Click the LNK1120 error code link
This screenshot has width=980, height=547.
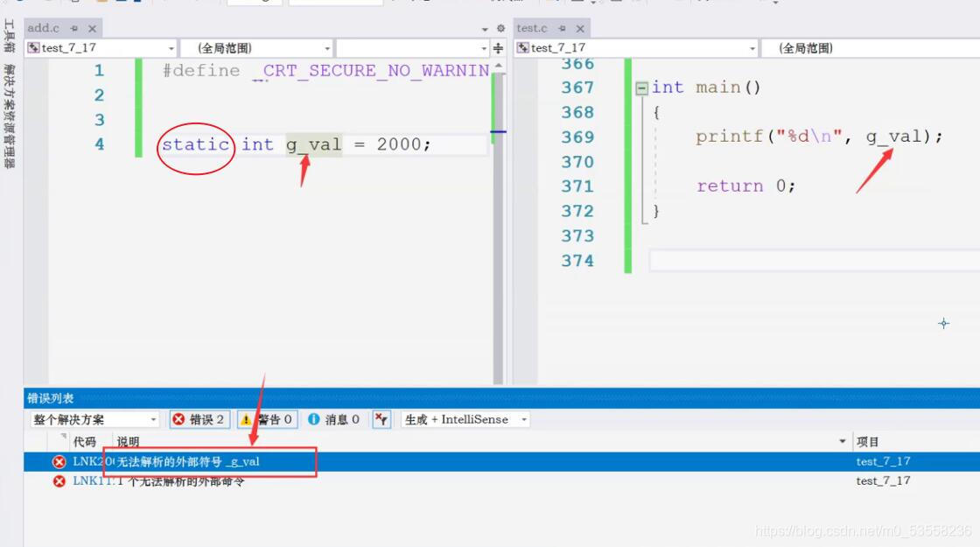click(x=93, y=480)
